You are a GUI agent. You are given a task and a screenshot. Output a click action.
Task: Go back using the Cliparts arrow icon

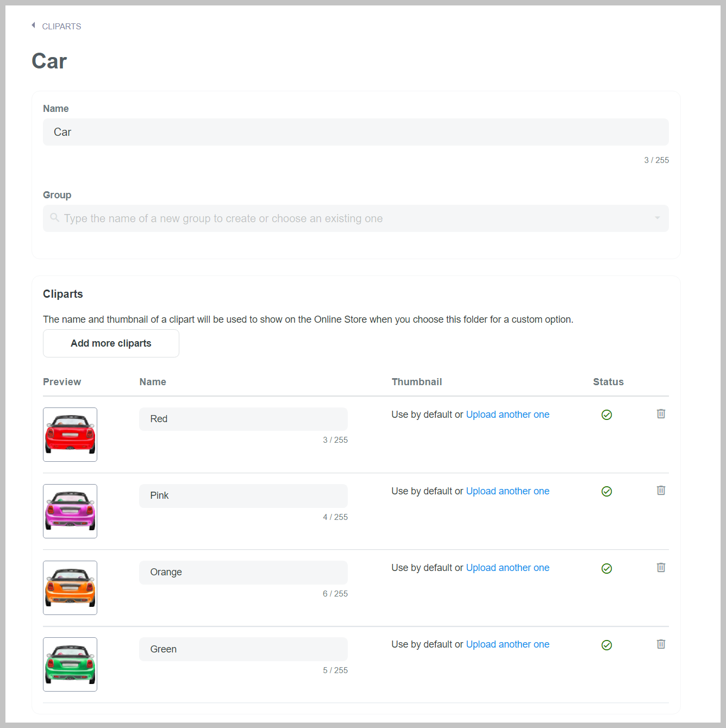(x=33, y=26)
